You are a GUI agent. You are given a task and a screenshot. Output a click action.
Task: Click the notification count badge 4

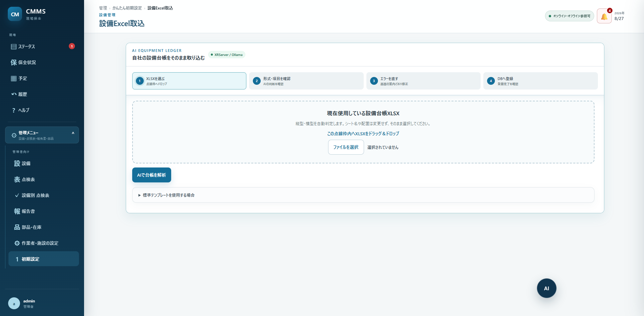click(610, 11)
